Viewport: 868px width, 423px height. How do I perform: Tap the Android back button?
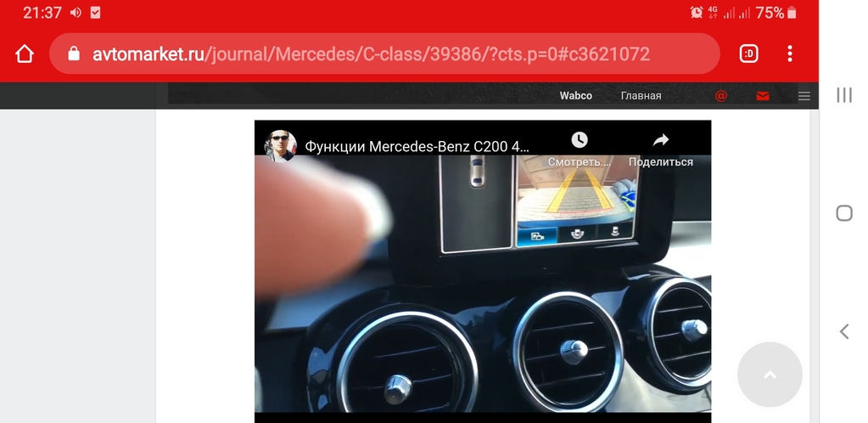843,331
